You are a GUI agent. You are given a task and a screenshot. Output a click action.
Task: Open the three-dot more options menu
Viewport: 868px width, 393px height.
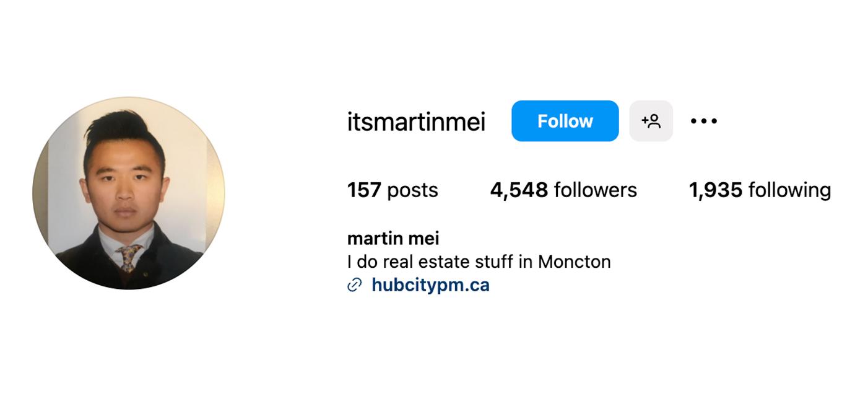703,121
